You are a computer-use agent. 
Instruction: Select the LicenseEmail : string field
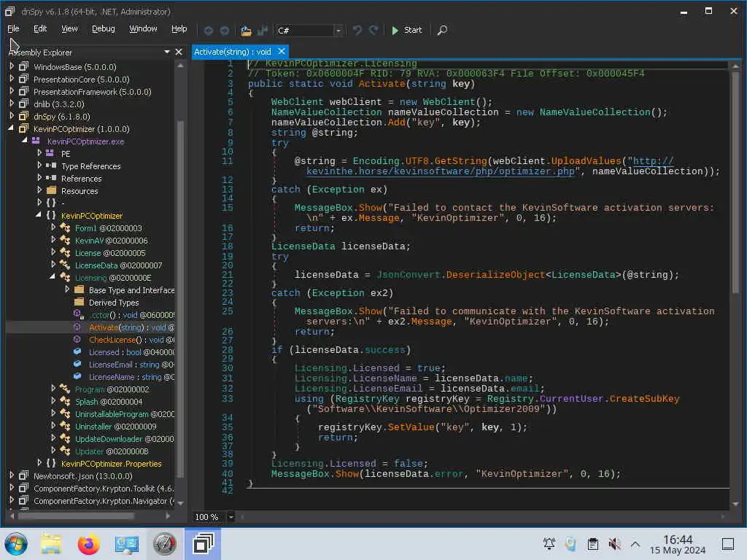coord(131,365)
